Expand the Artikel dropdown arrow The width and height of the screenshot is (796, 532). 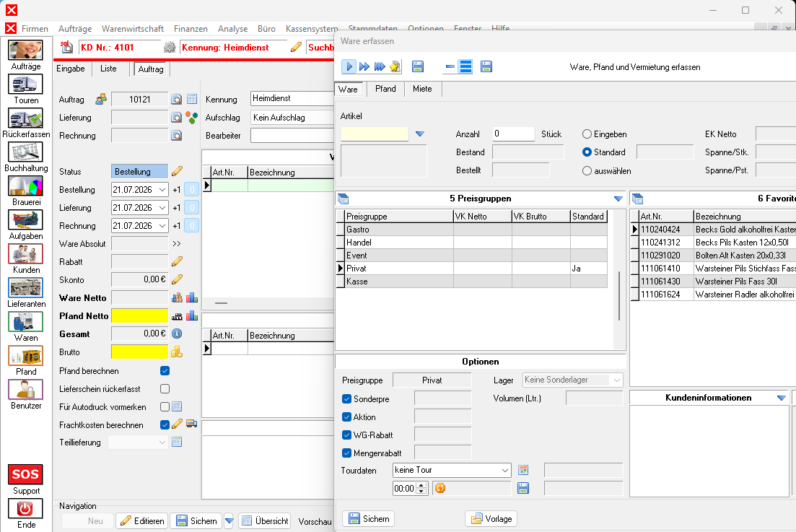(420, 134)
